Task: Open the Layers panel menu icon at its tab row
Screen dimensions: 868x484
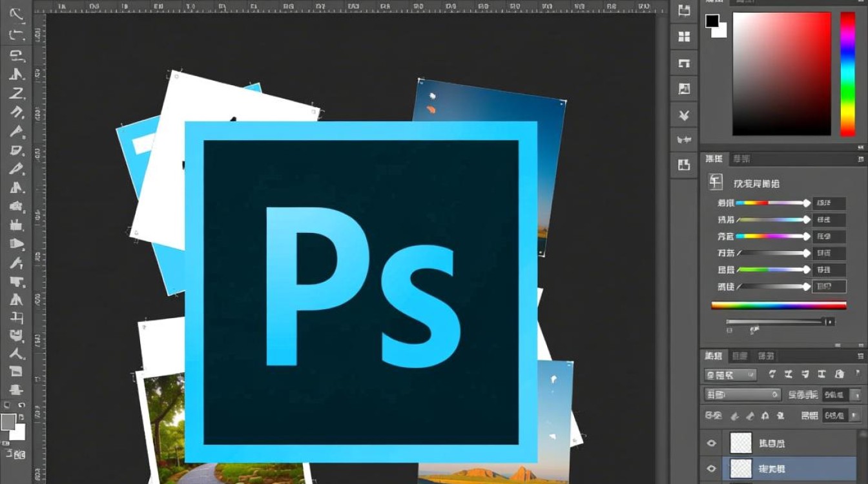Action: coord(860,356)
